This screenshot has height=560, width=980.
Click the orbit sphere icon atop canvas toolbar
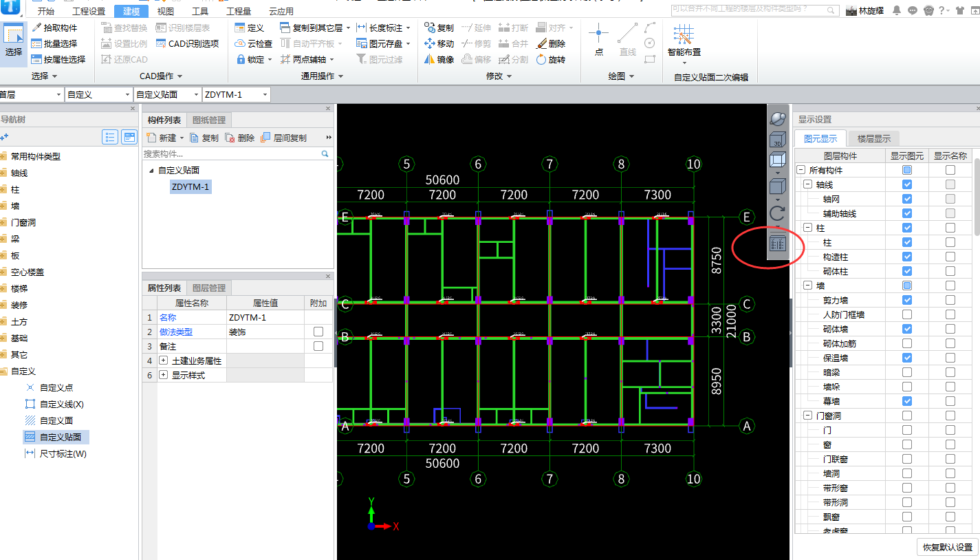point(778,118)
